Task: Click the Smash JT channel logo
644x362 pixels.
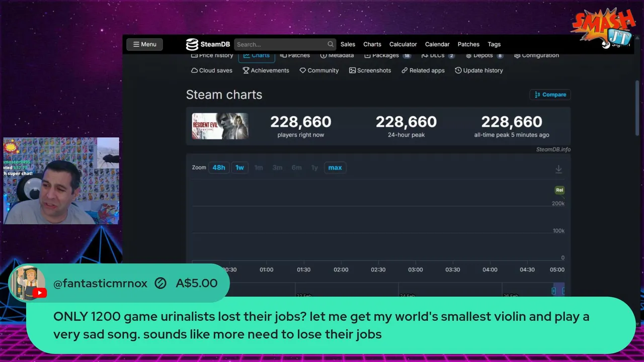Action: (x=603, y=26)
